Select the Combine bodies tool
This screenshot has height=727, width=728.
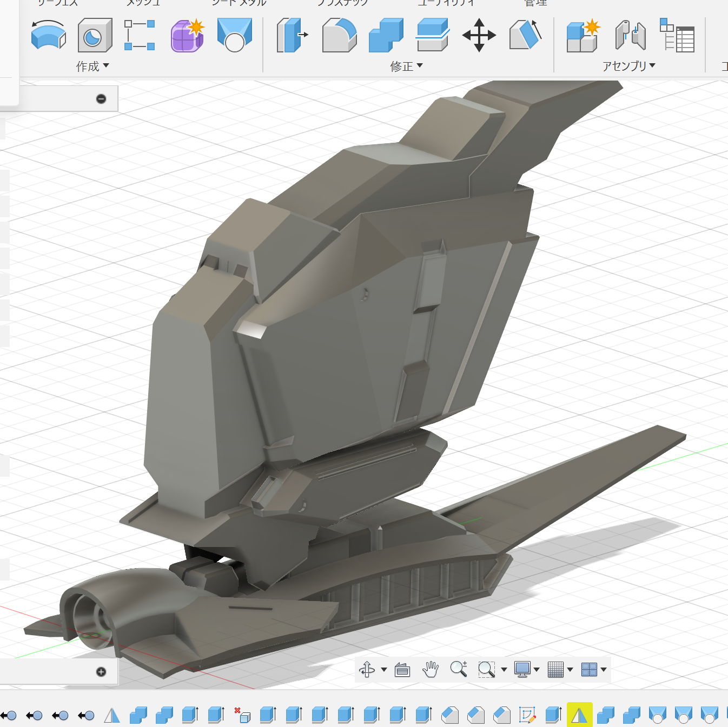[386, 35]
